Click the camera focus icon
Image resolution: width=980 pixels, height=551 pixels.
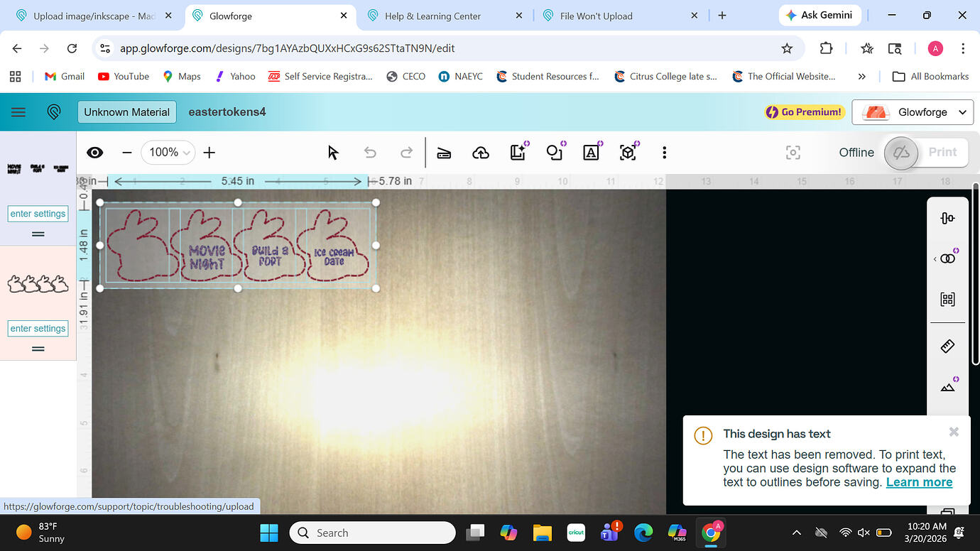(x=793, y=153)
